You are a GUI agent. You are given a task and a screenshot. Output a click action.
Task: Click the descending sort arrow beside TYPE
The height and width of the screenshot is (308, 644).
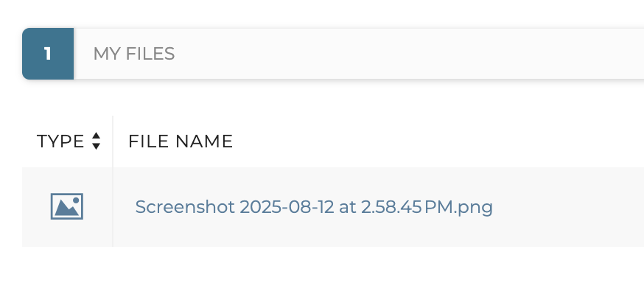96,146
